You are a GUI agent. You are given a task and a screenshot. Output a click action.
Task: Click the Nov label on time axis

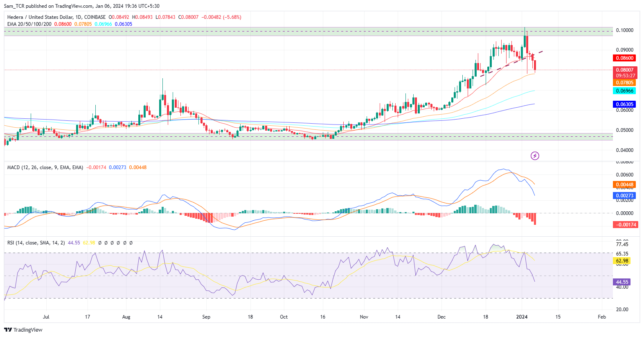[x=364, y=317]
